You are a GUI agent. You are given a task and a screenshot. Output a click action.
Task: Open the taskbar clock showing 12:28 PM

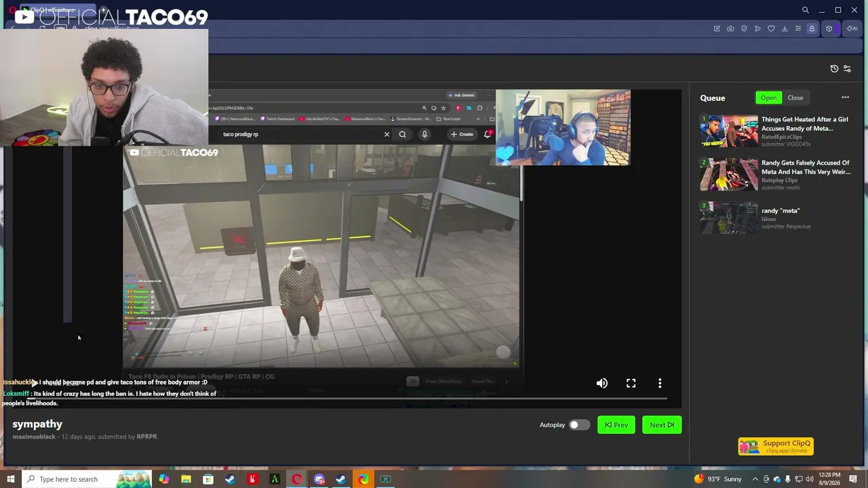pos(829,479)
